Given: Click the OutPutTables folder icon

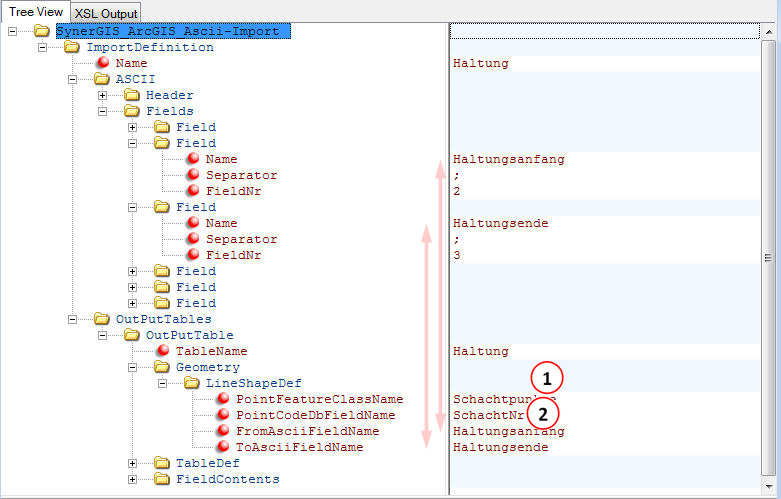Looking at the screenshot, I should click(x=102, y=319).
